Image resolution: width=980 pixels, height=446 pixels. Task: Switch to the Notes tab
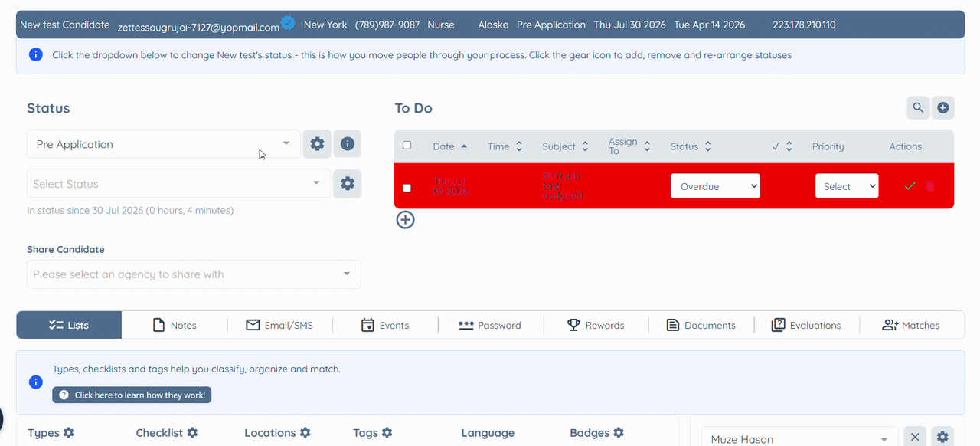click(x=175, y=325)
